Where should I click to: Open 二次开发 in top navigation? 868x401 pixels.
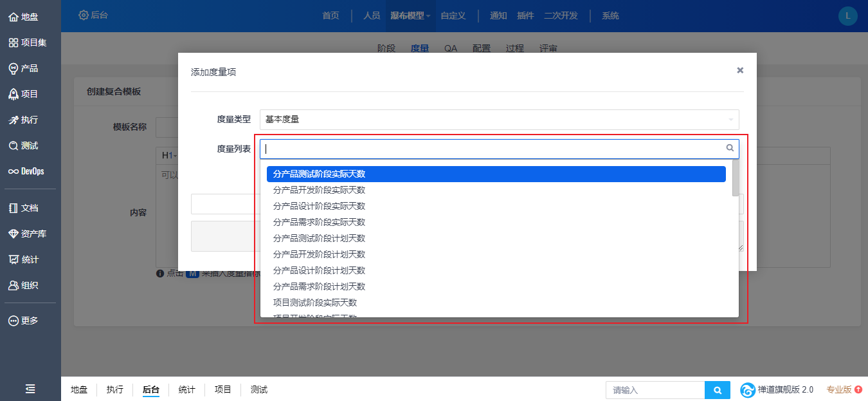(561, 15)
